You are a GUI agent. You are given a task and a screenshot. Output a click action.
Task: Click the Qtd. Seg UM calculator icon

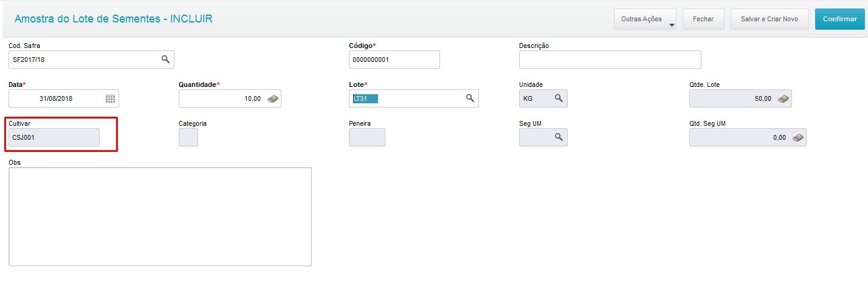[x=797, y=137]
